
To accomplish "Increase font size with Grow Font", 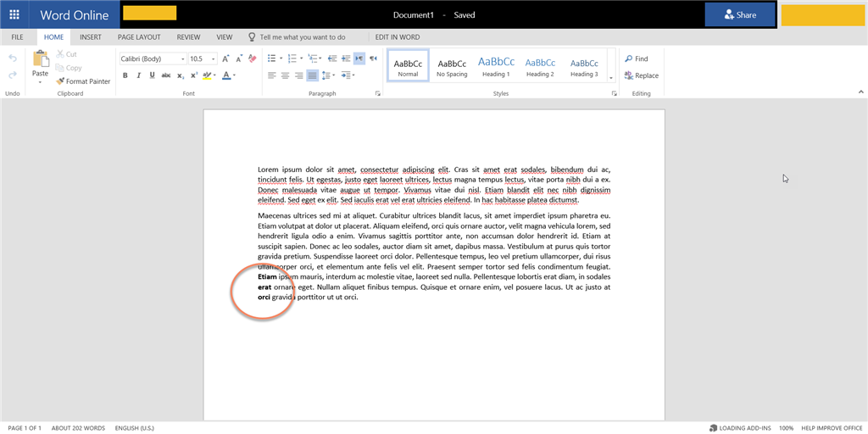I will pos(225,58).
